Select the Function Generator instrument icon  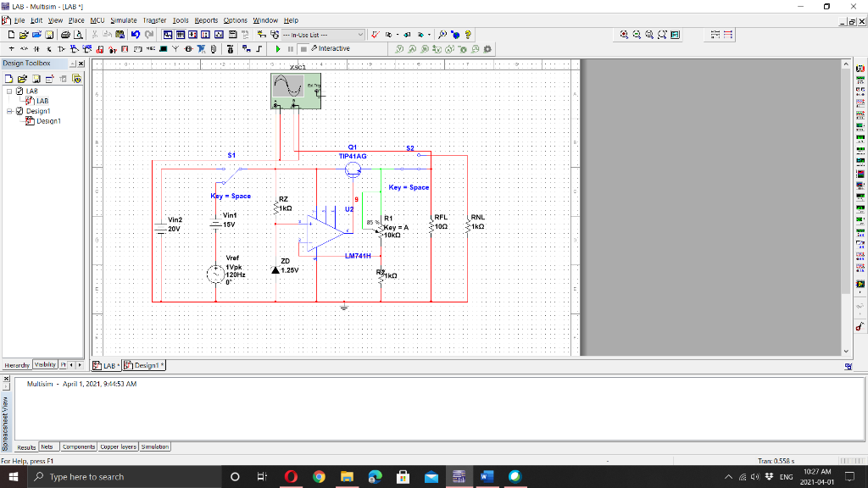[x=860, y=80]
